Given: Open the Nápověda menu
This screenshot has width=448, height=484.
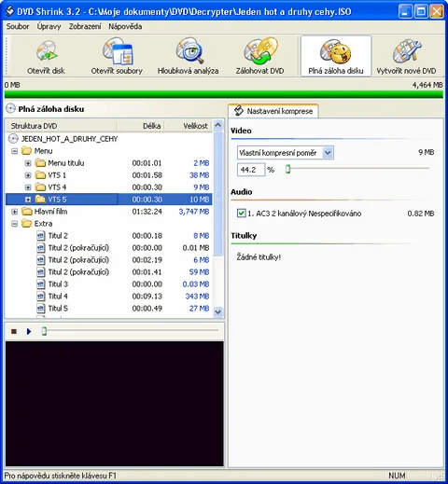Looking at the screenshot, I should click(x=125, y=26).
